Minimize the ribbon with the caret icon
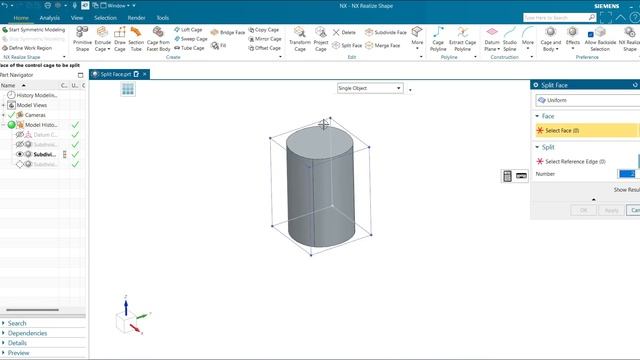 (x=620, y=18)
